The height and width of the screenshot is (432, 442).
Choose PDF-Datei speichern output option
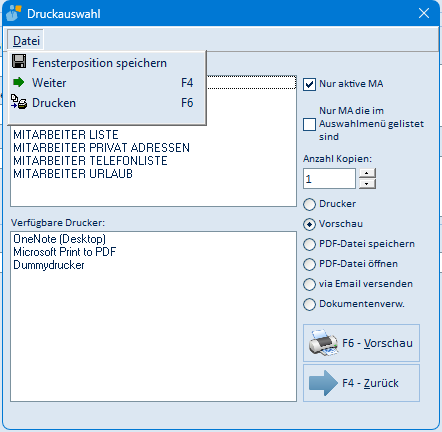(x=309, y=244)
